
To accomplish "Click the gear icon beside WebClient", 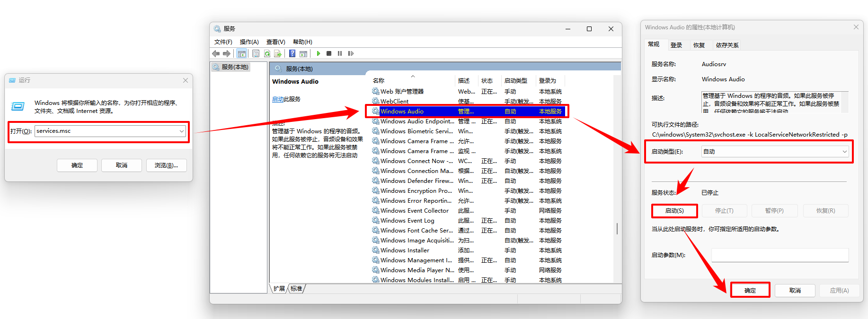I will pyautogui.click(x=376, y=101).
